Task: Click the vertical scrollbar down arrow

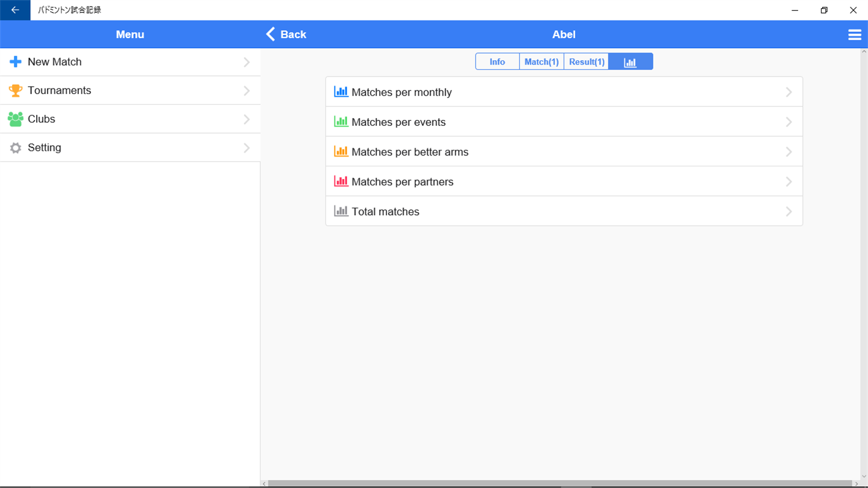Action: [864, 476]
